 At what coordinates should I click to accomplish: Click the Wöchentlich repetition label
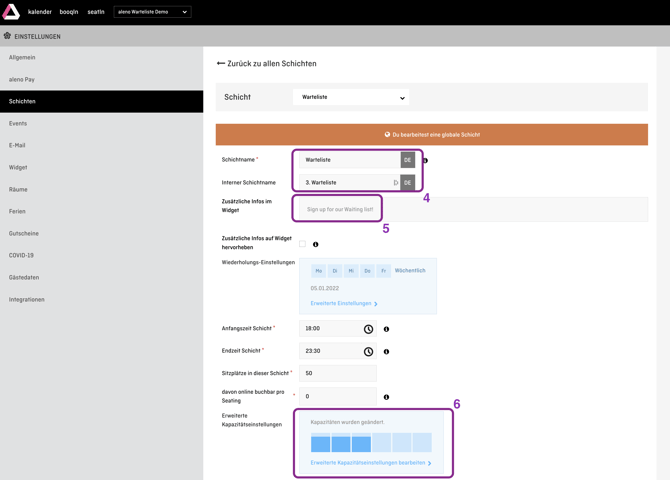tap(410, 271)
